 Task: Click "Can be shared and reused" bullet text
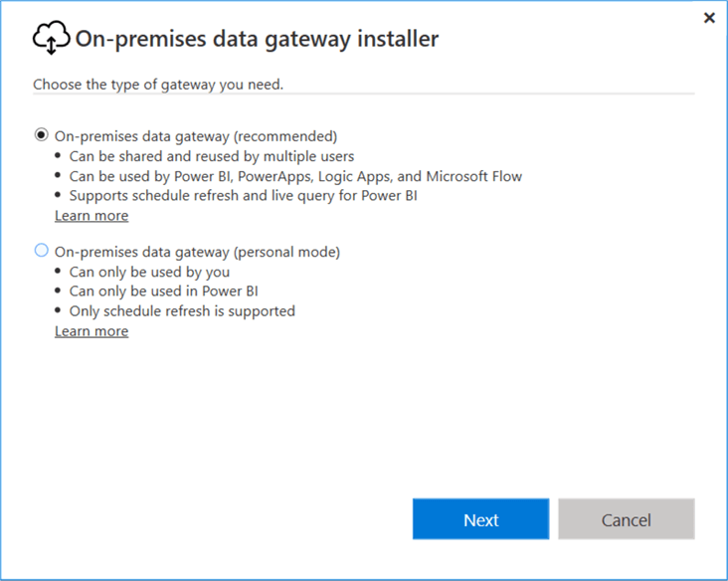click(211, 156)
